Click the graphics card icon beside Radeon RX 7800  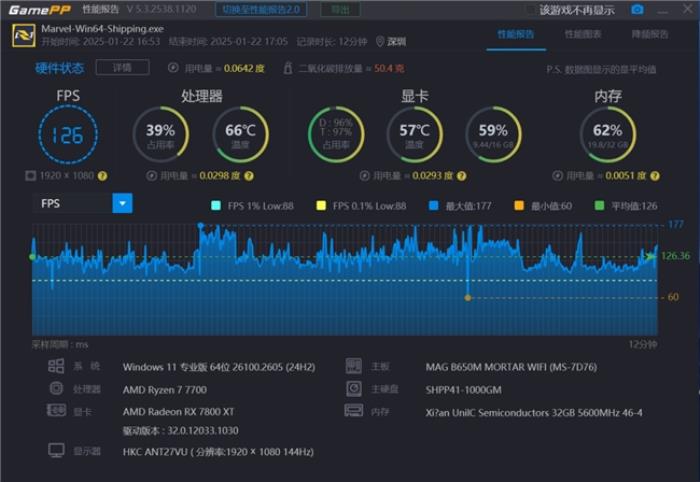tap(56, 410)
